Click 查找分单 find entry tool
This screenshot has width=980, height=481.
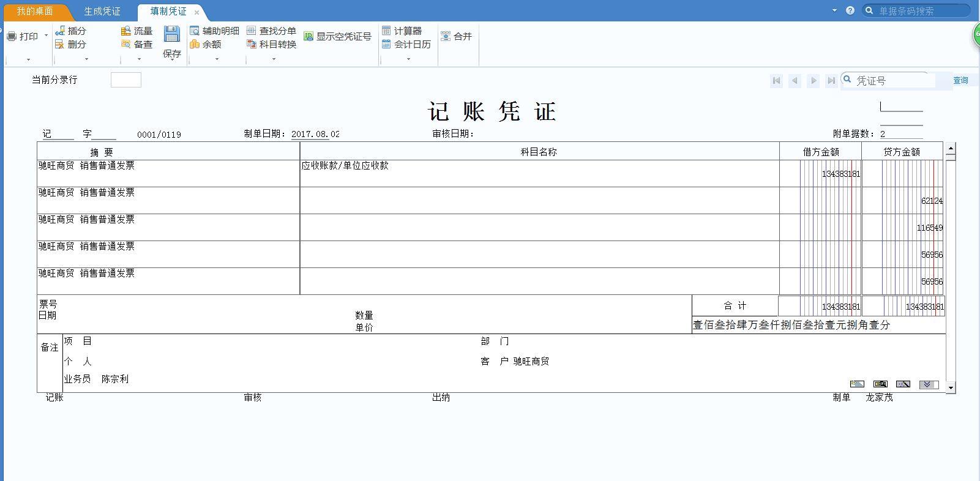pos(271,31)
